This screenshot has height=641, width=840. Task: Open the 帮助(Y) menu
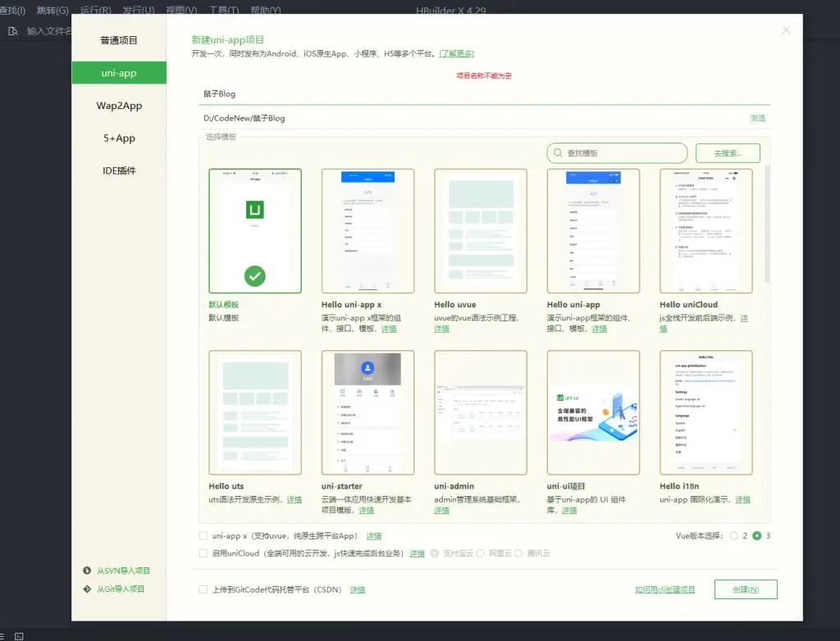tap(266, 10)
